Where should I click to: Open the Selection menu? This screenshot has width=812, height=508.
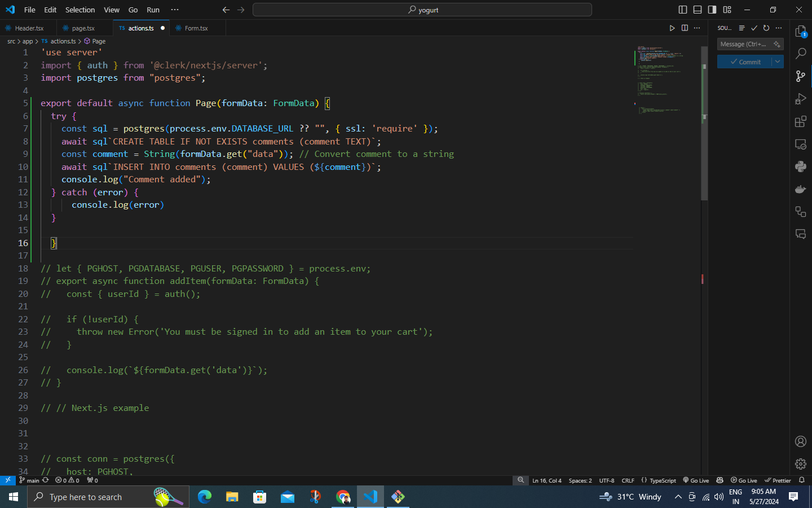point(80,10)
